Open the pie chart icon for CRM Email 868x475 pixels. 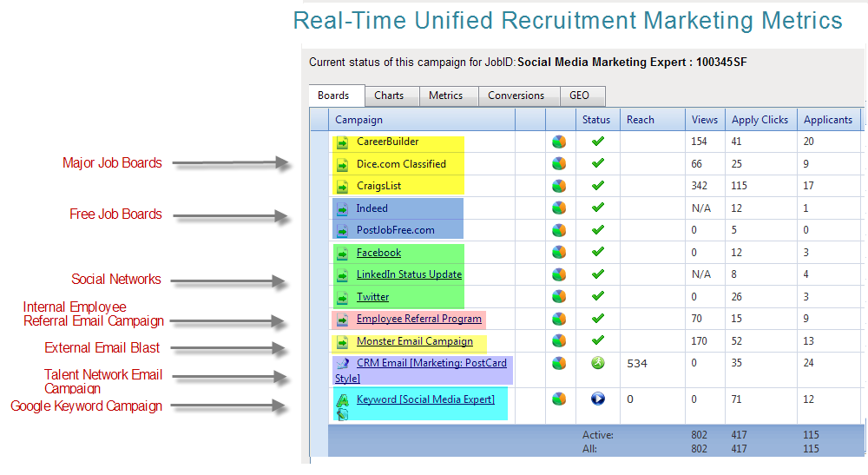[559, 363]
